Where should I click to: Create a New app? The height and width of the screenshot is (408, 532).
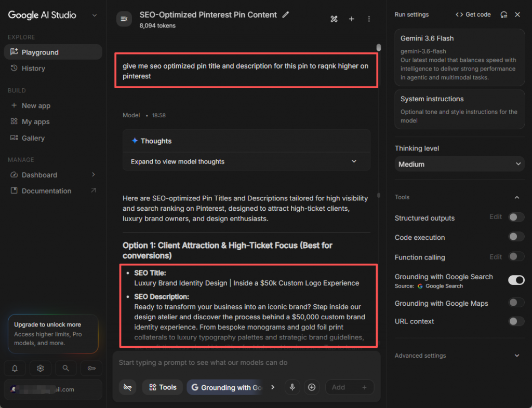click(53, 105)
